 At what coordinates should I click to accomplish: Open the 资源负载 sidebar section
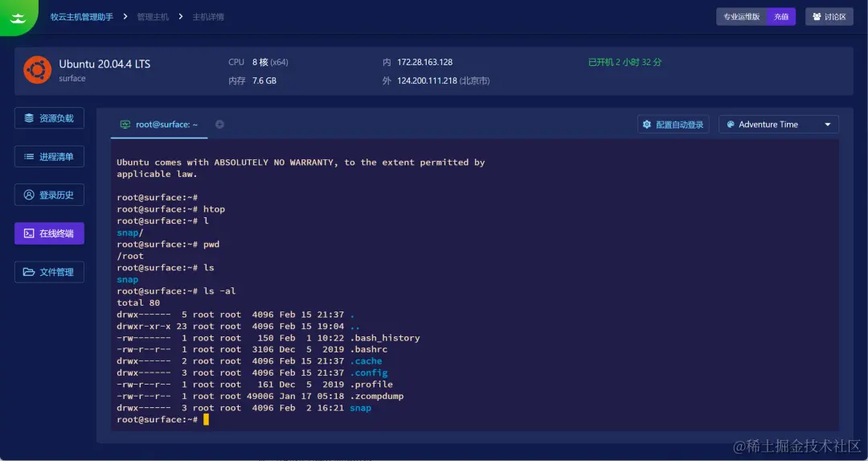pos(49,118)
